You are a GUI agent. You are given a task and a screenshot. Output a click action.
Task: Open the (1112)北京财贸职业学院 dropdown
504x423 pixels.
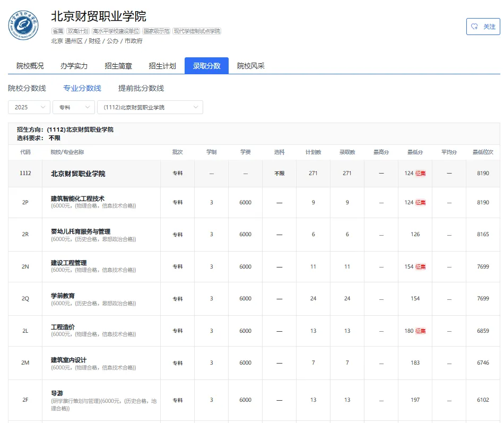[x=150, y=107]
